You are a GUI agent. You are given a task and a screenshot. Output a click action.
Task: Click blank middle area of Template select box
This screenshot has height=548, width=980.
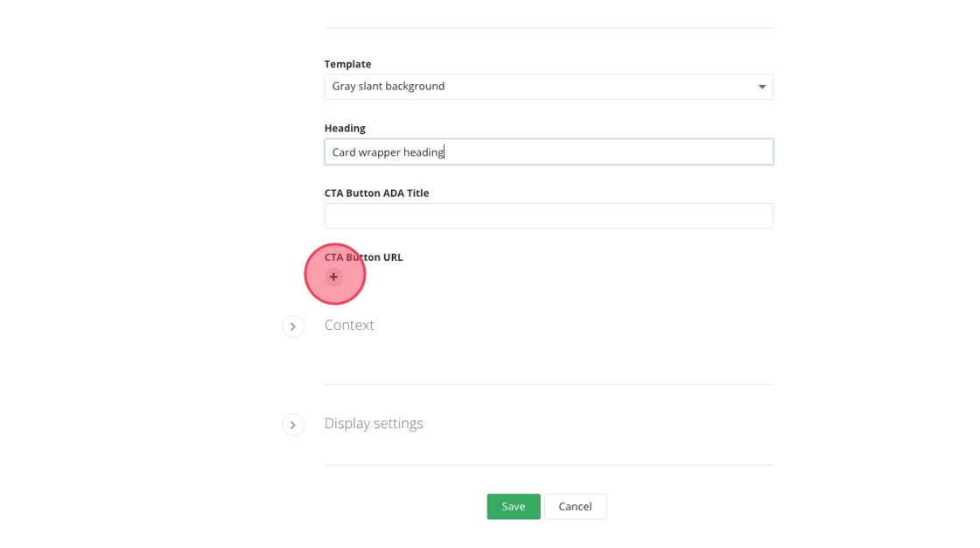(595, 87)
